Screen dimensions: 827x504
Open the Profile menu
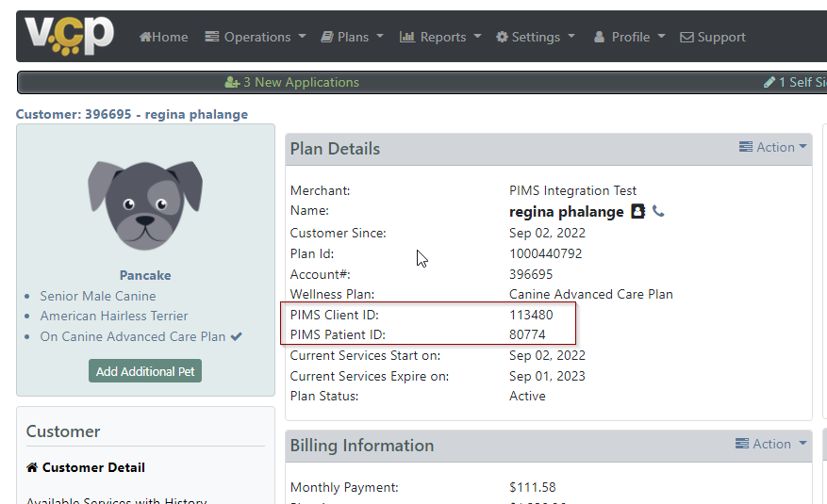629,37
